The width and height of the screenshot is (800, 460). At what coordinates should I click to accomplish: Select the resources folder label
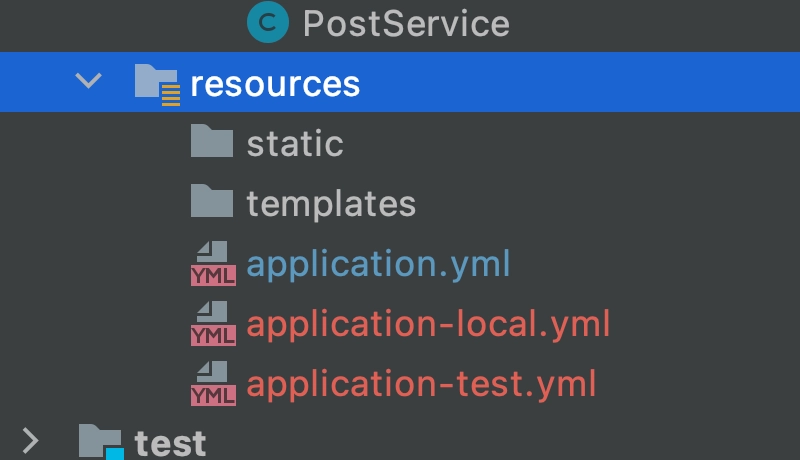coord(274,83)
